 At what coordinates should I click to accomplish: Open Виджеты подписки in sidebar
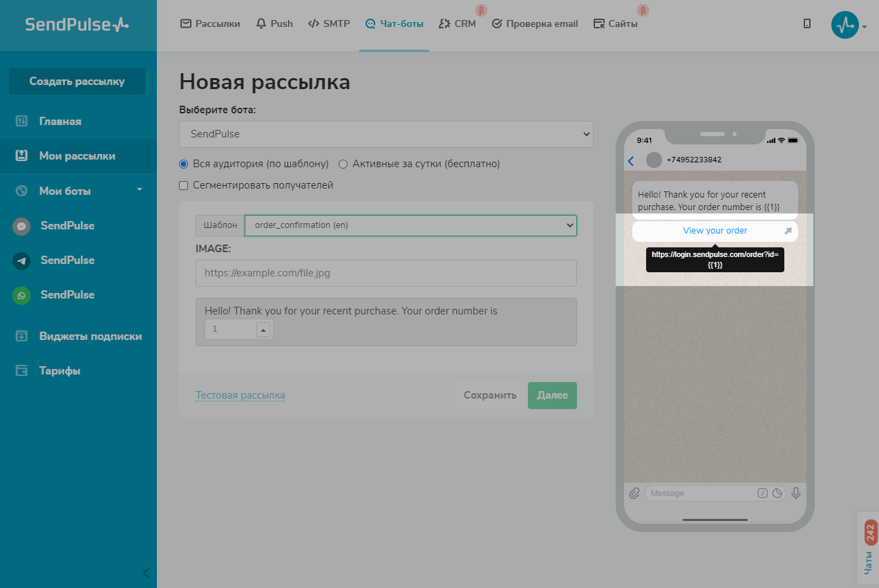click(78, 336)
